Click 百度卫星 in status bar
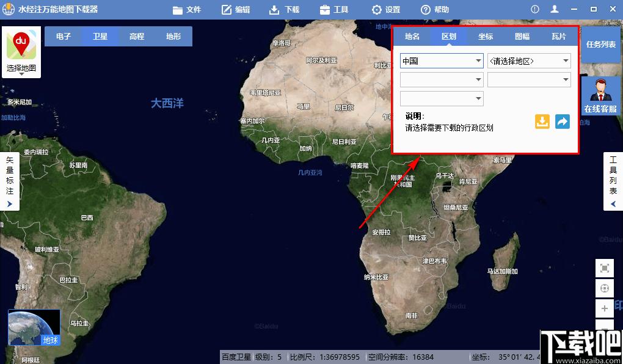The image size is (623, 364). point(236,357)
